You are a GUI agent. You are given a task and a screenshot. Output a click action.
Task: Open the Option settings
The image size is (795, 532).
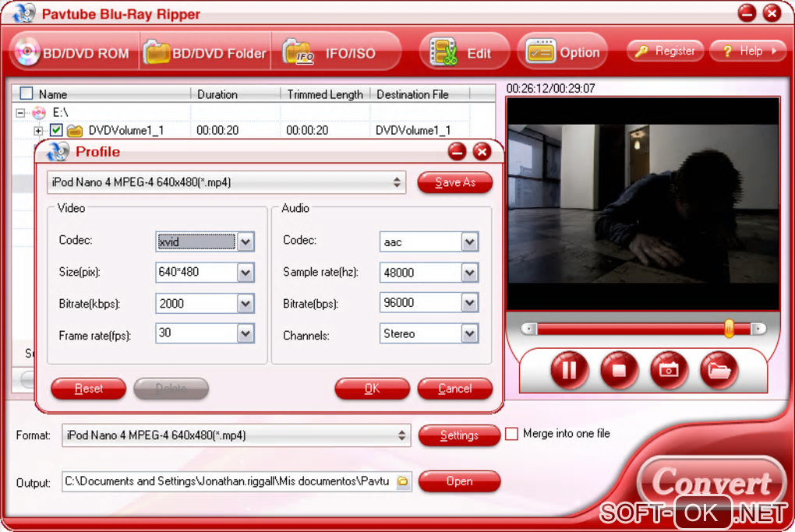(x=562, y=52)
